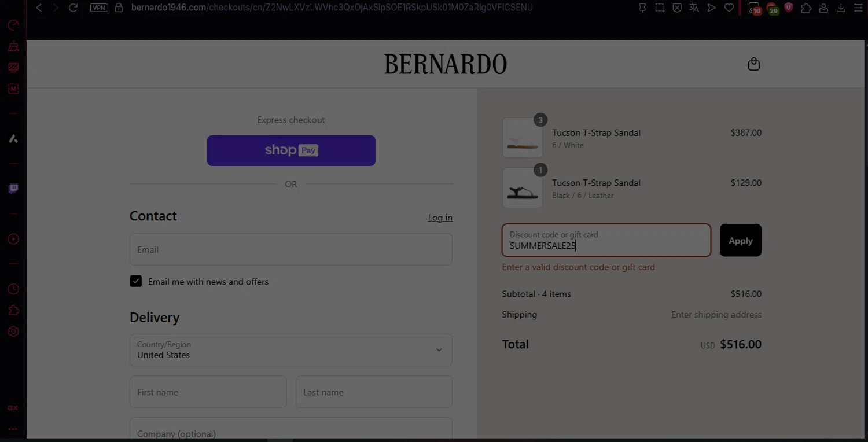Click the black Tucson sandal thumbnail
The height and width of the screenshot is (442, 868).
523,188
